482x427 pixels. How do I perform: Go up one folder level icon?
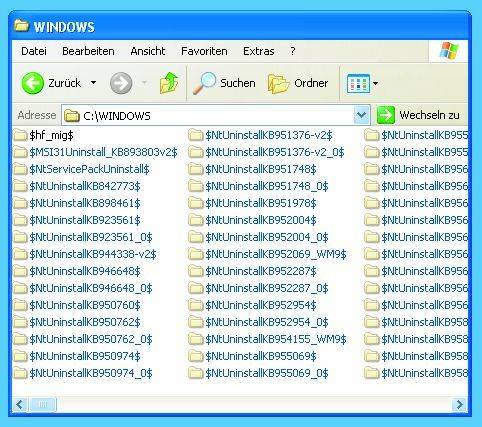point(169,83)
